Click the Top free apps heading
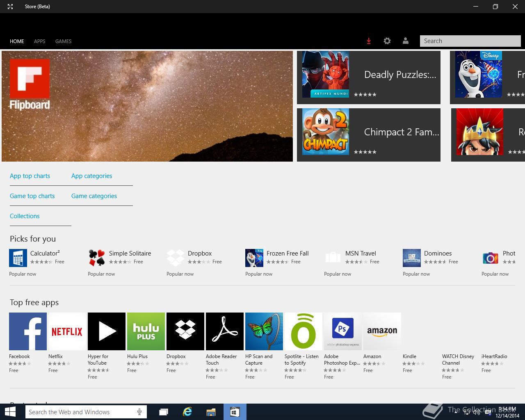The image size is (525, 420). point(34,303)
